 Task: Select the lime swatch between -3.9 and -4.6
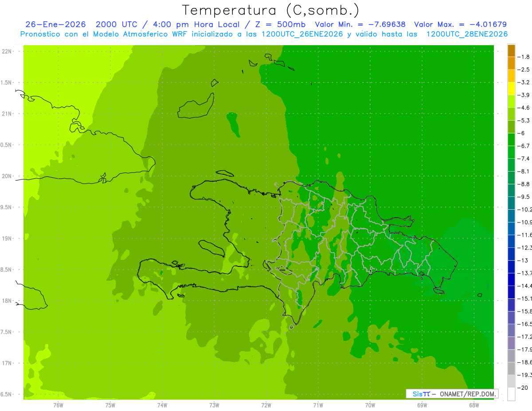511,102
